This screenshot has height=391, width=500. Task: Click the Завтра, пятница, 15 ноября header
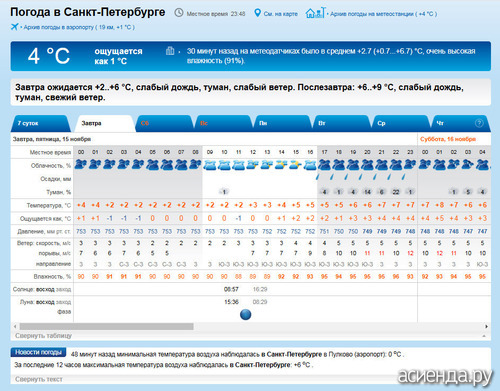point(52,139)
